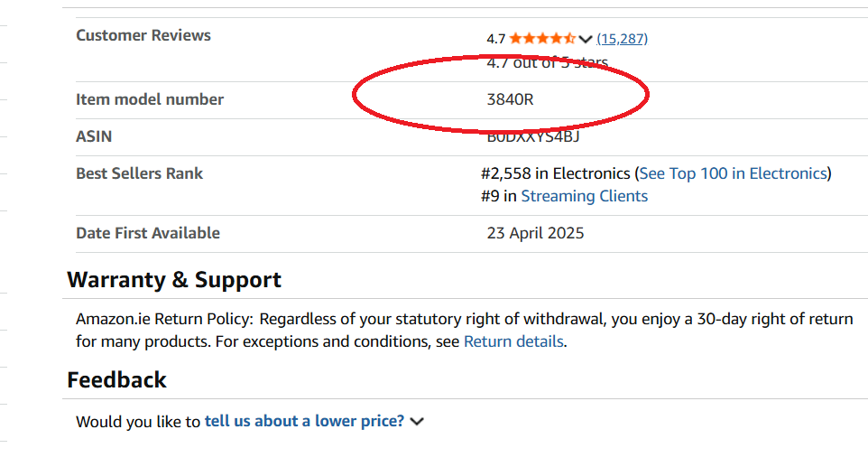
Task: Expand the rating breakdown chevron beside stars
Action: (x=586, y=39)
